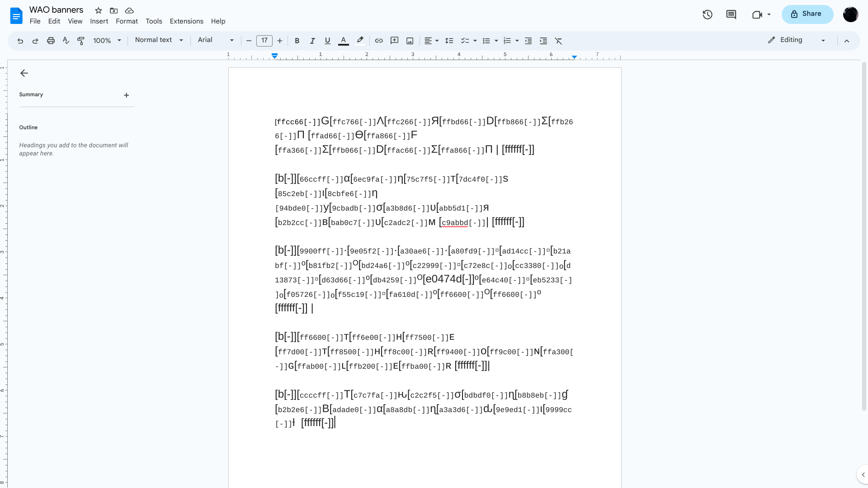Open the Format menu
The width and height of the screenshot is (868, 488).
pos(127,21)
